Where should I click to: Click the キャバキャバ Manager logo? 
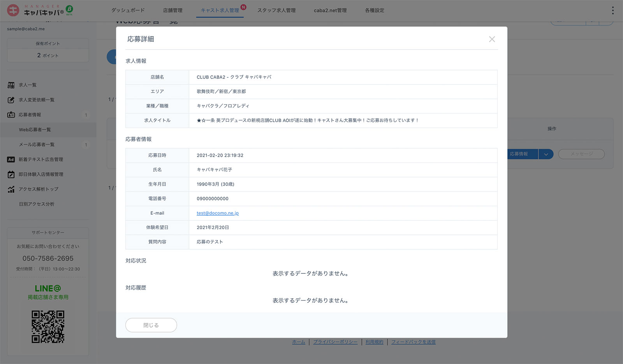(x=39, y=10)
